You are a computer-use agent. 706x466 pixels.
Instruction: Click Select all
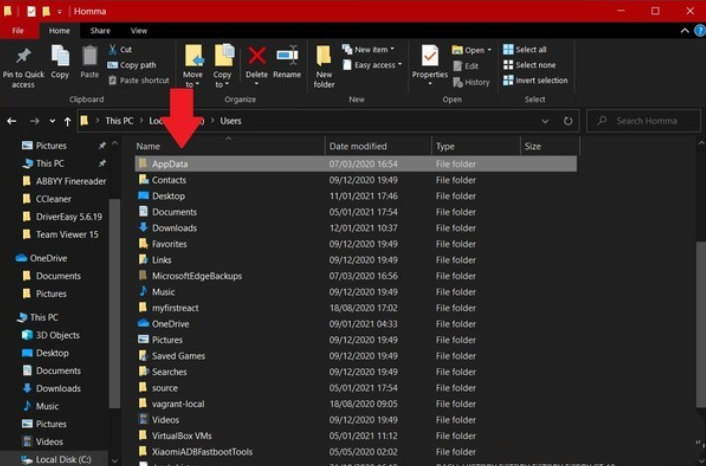[x=525, y=50]
